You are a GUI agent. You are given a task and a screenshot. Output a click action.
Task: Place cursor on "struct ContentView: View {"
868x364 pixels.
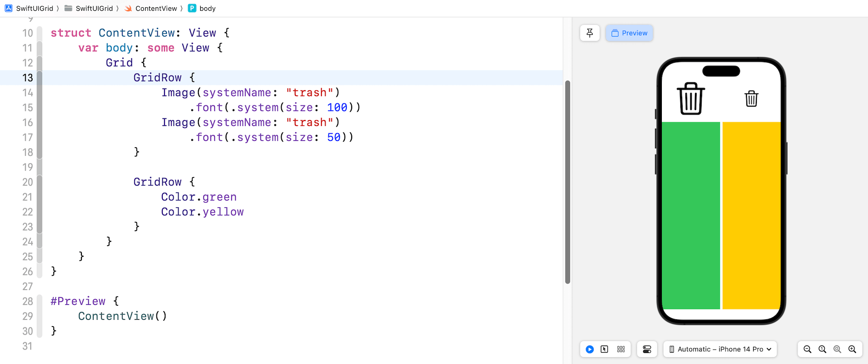(140, 33)
